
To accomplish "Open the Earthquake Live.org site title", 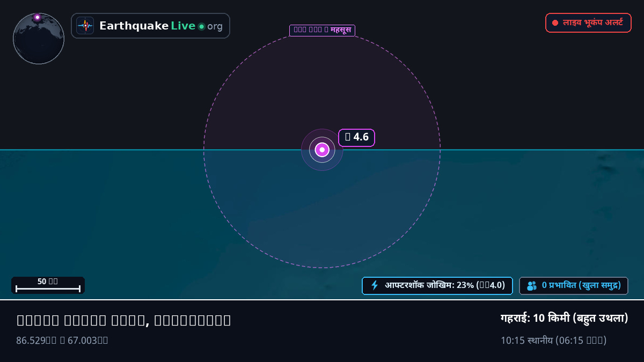I will (x=161, y=26).
